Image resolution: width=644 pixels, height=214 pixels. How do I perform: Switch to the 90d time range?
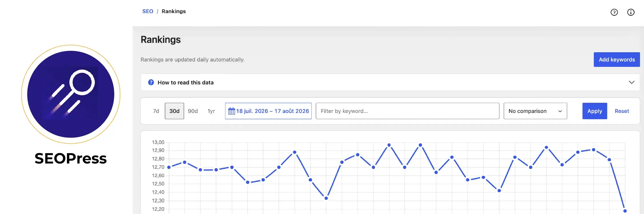tap(193, 111)
